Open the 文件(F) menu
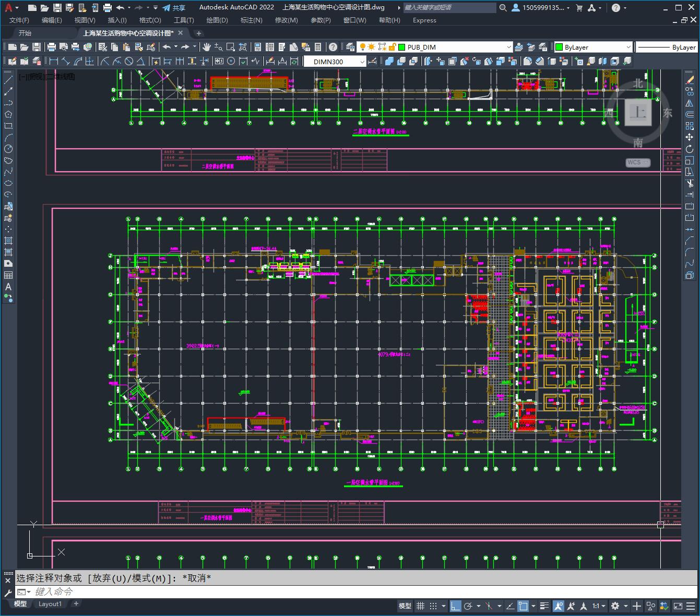 (19, 20)
